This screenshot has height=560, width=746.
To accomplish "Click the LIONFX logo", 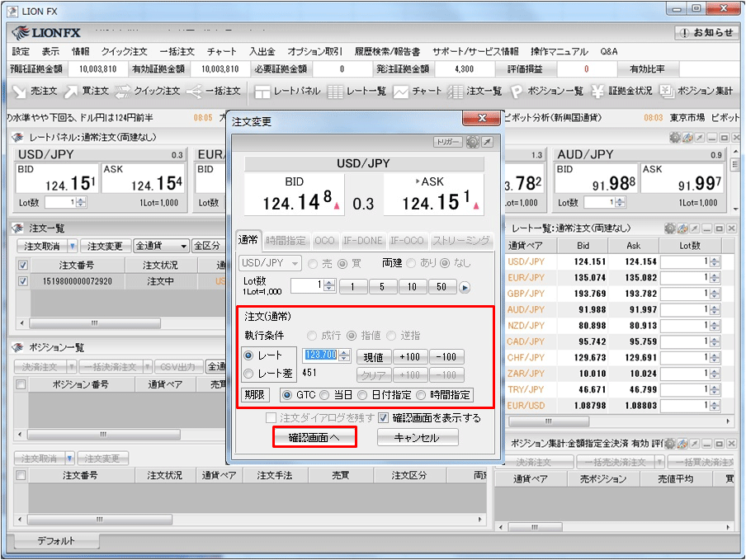I will tap(46, 32).
